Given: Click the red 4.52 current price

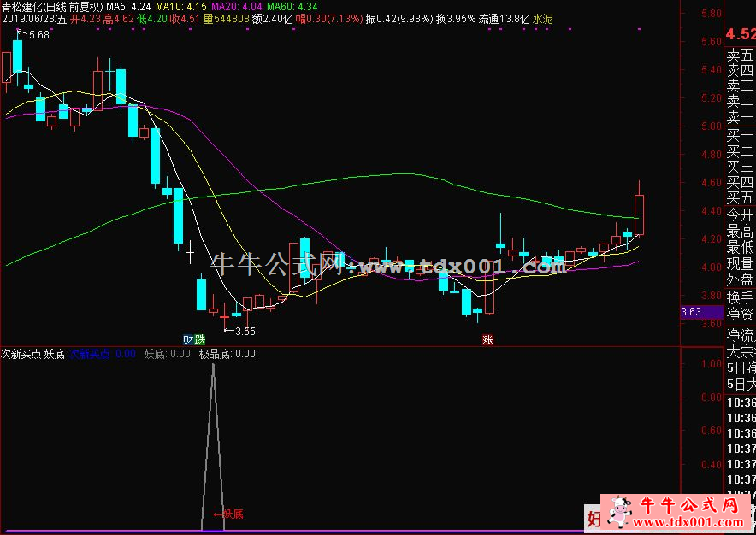Looking at the screenshot, I should [x=741, y=35].
